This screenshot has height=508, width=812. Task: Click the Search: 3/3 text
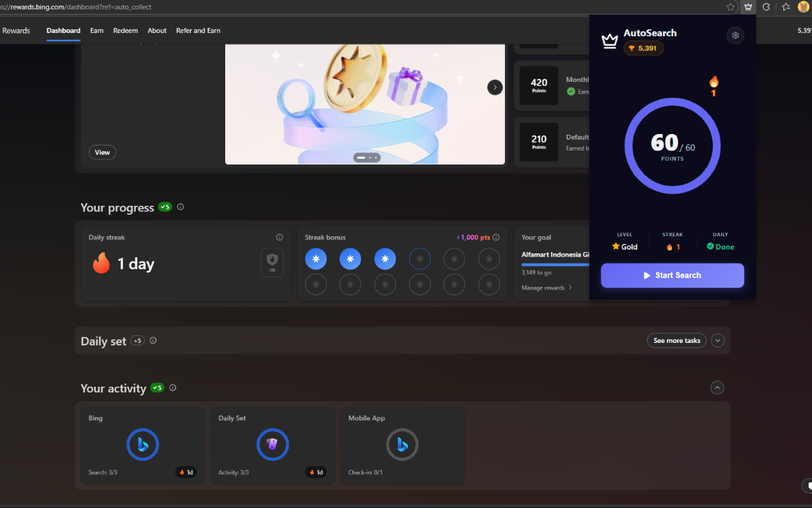click(103, 472)
